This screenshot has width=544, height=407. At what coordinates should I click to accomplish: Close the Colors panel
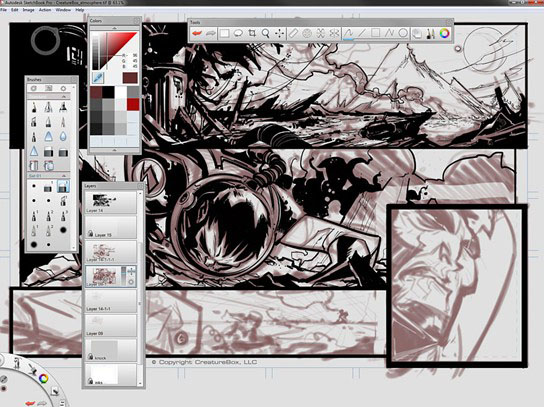[x=137, y=21]
